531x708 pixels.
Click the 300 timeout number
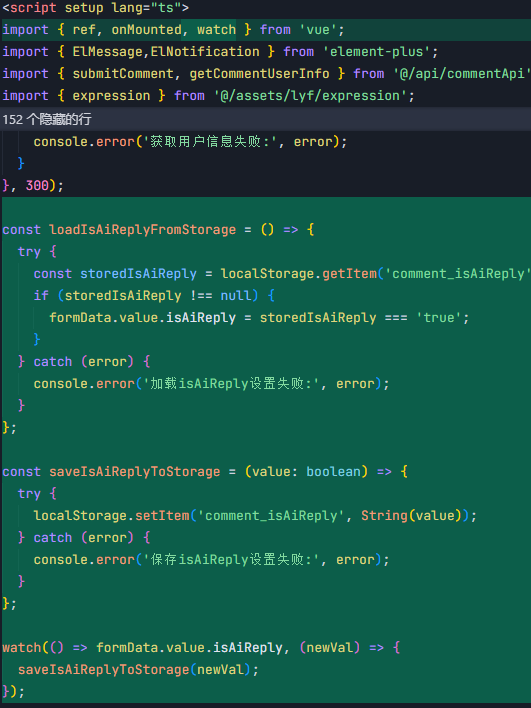(x=37, y=185)
